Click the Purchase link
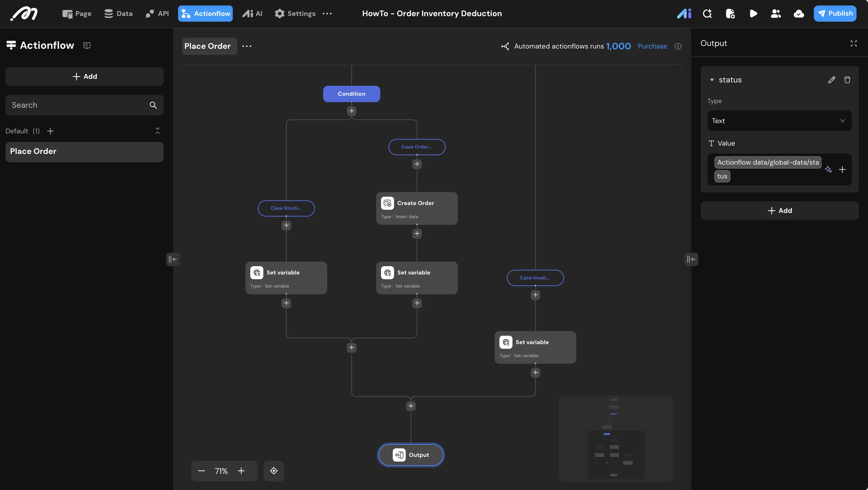The width and height of the screenshot is (868, 490). click(652, 46)
